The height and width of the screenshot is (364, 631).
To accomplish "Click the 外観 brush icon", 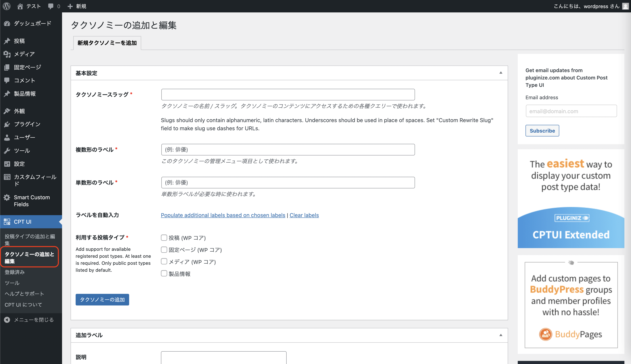I will tap(7, 111).
